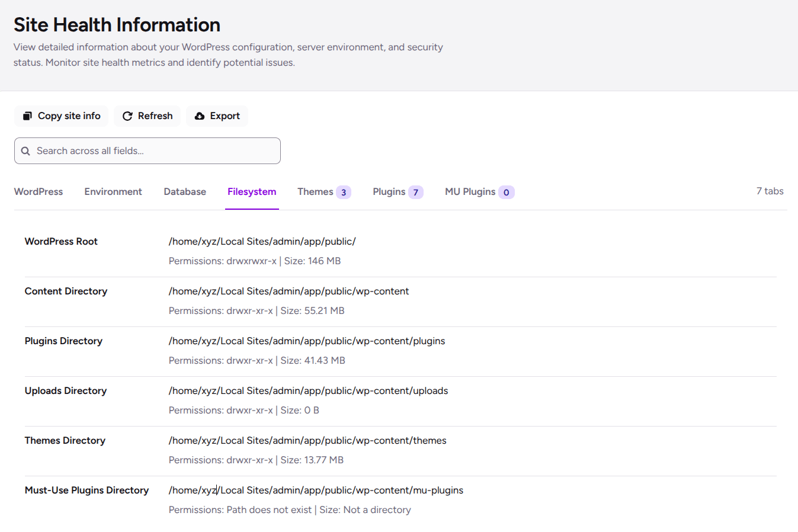Export the site health information

tap(217, 116)
